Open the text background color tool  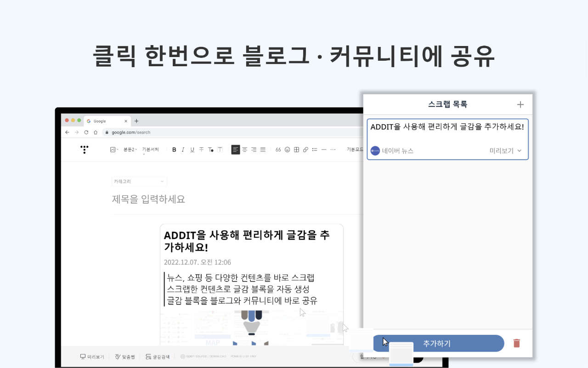tap(220, 149)
